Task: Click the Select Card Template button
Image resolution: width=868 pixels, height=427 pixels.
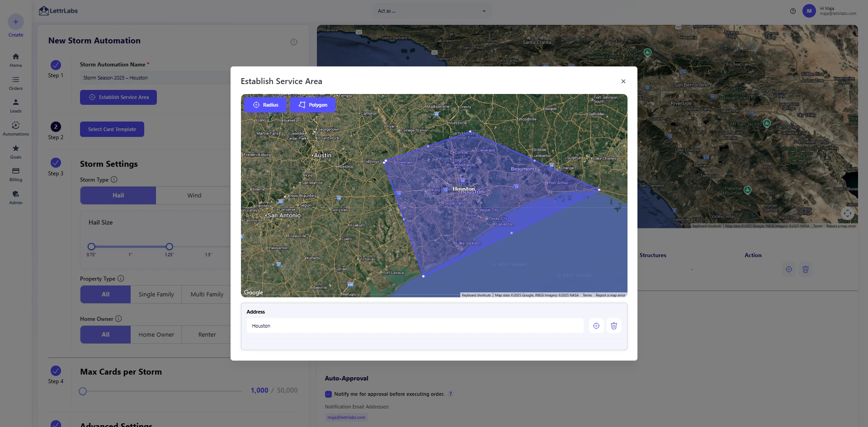Action: coord(112,129)
